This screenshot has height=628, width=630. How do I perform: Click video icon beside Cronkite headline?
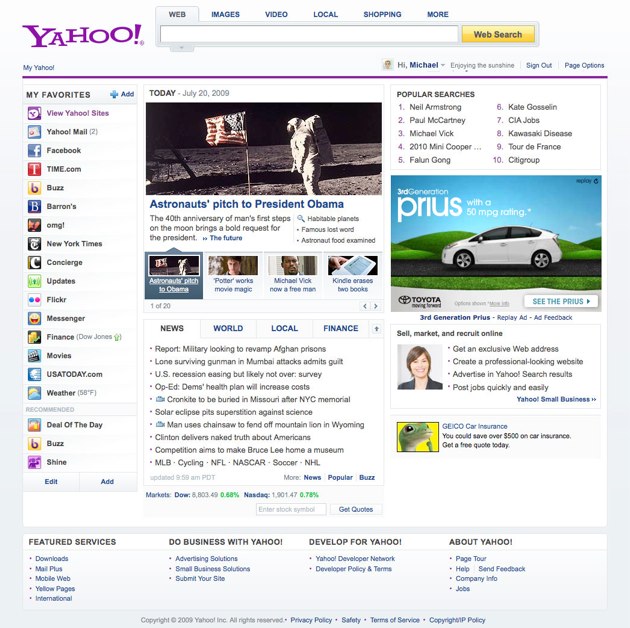pyautogui.click(x=160, y=399)
